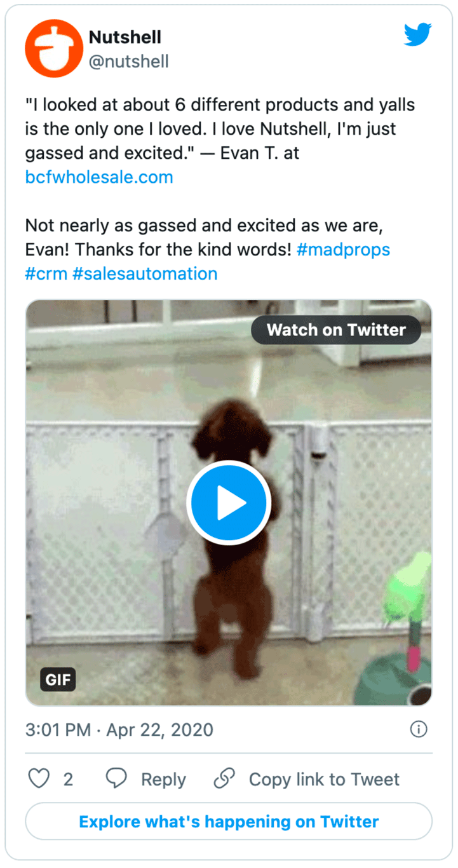Image resolution: width=458 pixels, height=868 pixels.
Task: Click the Nutshell display name
Action: pos(125,37)
